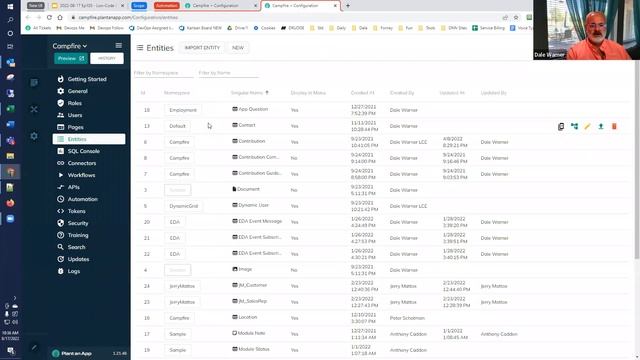
Task: Open Updates in the sidebar
Action: [x=78, y=259]
